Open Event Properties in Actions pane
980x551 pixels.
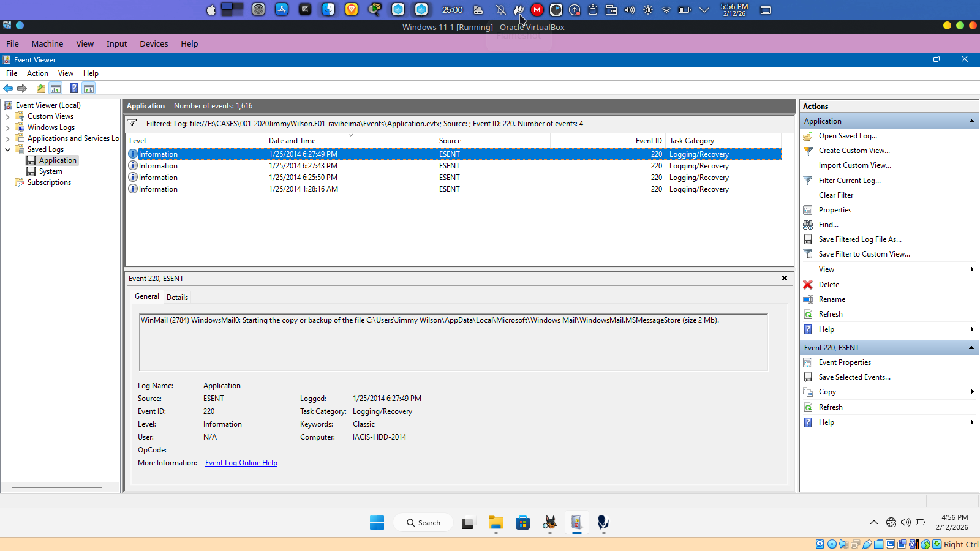(x=844, y=362)
